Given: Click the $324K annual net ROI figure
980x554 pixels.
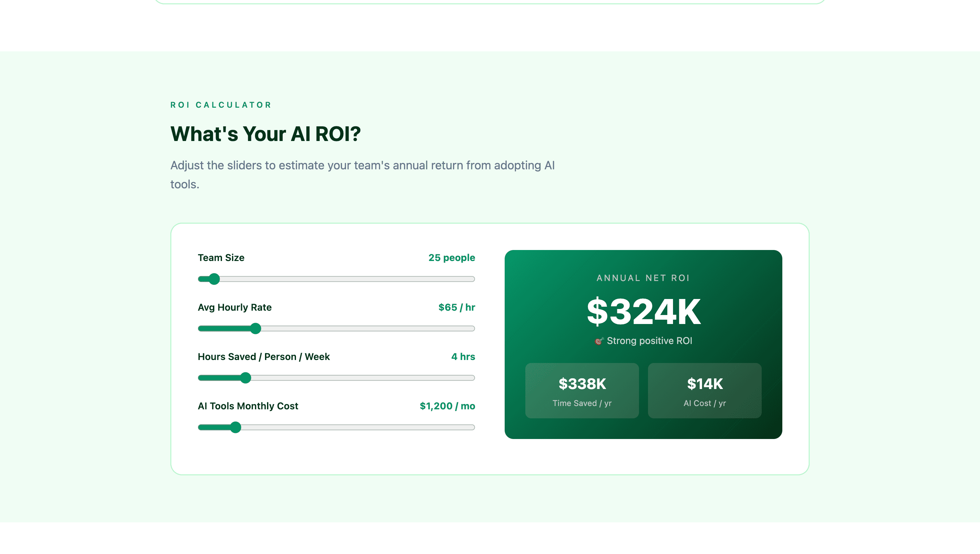Looking at the screenshot, I should click(x=643, y=312).
